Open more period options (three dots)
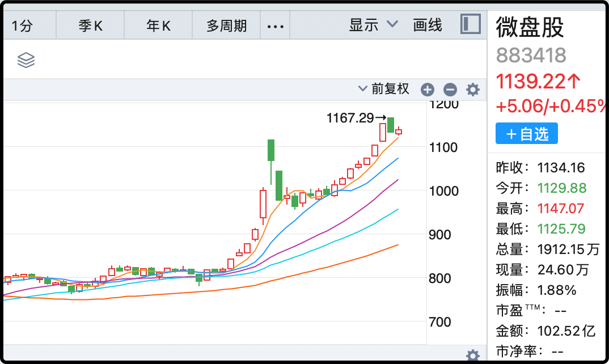 (x=275, y=26)
